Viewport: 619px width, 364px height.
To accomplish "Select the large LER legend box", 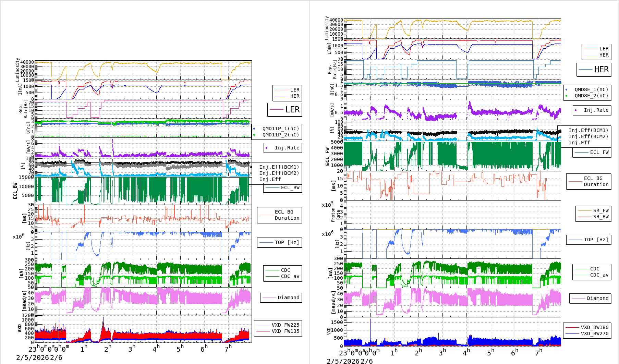I will coord(284,110).
